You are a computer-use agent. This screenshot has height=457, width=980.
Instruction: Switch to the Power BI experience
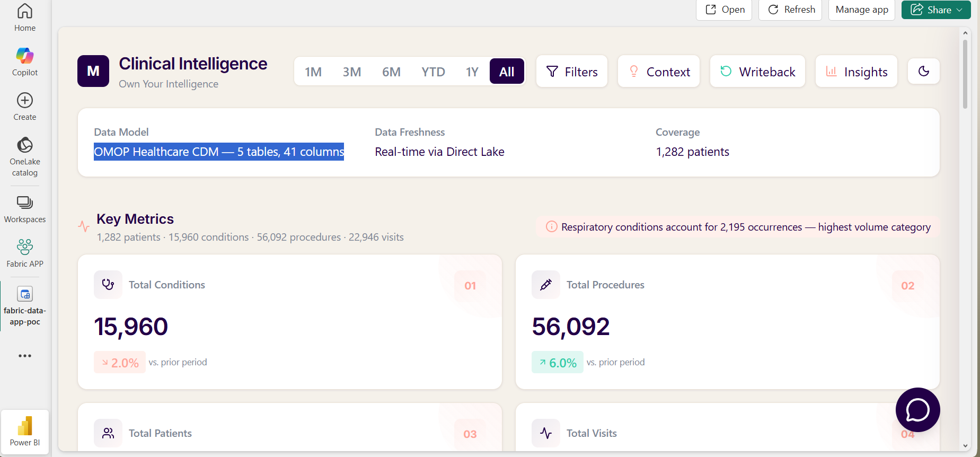tap(25, 432)
